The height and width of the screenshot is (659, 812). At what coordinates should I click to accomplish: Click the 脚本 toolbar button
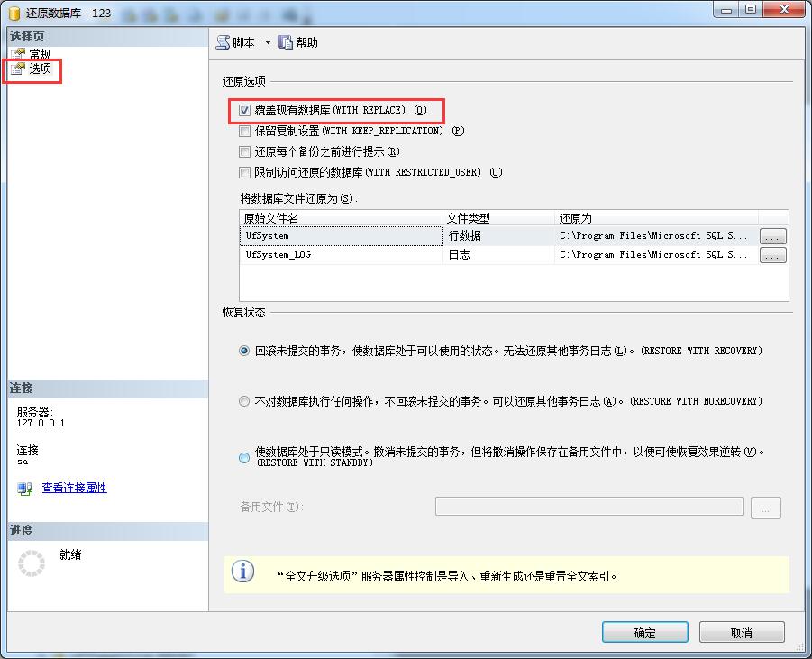[x=235, y=42]
